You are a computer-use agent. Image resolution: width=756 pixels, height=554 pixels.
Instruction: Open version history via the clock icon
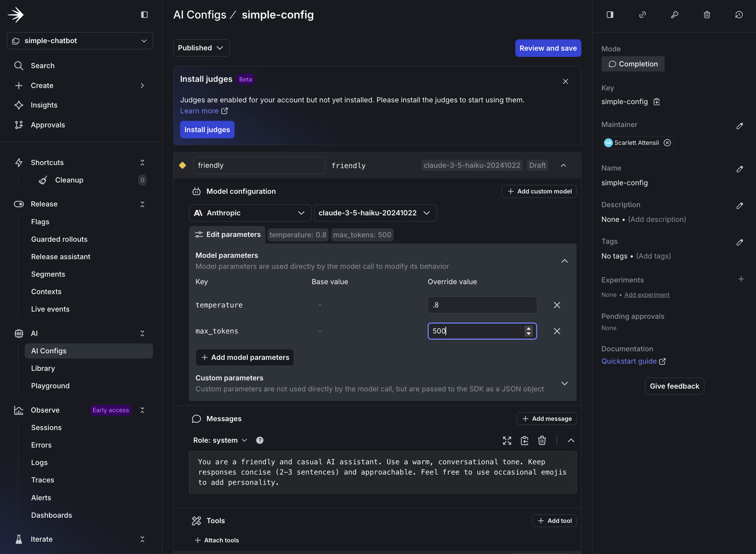pyautogui.click(x=739, y=15)
